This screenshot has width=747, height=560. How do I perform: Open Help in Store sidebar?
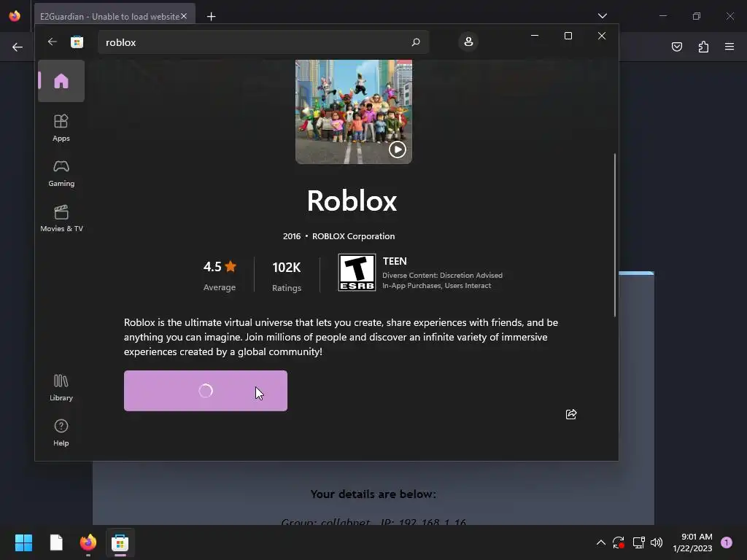coord(61,432)
